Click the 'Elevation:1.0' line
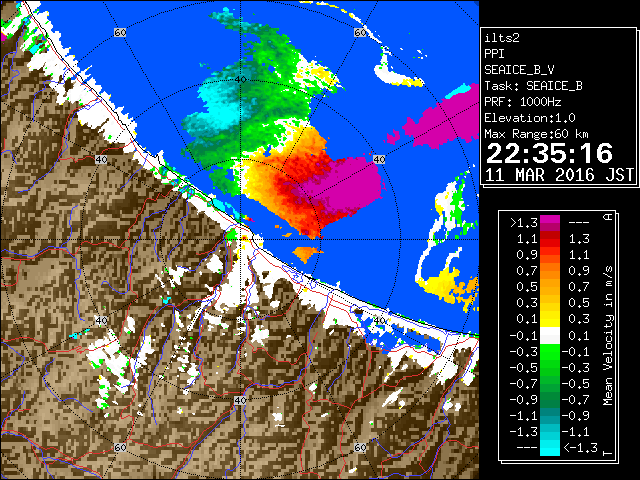 tap(530, 118)
